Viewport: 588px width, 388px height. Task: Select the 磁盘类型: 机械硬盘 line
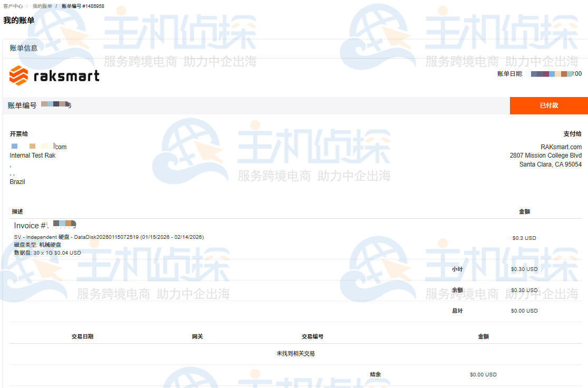(37, 245)
